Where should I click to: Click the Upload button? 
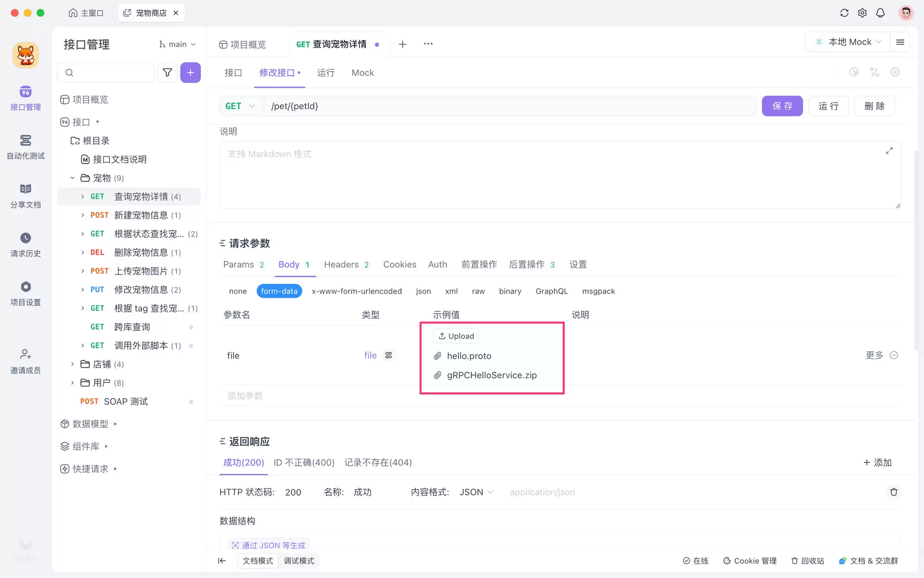tap(456, 336)
